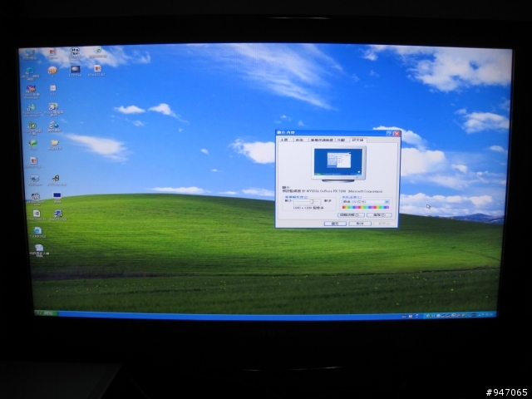The width and height of the screenshot is (532, 399).
Task: Click the screen resolution slider handle
Action: [x=312, y=201]
